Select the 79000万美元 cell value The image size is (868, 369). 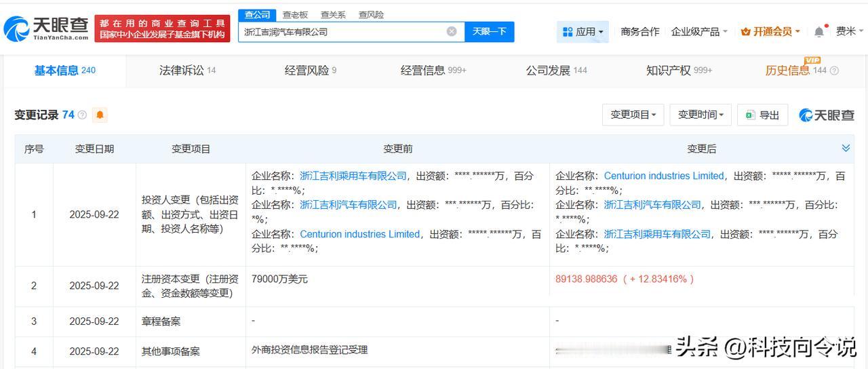click(279, 279)
